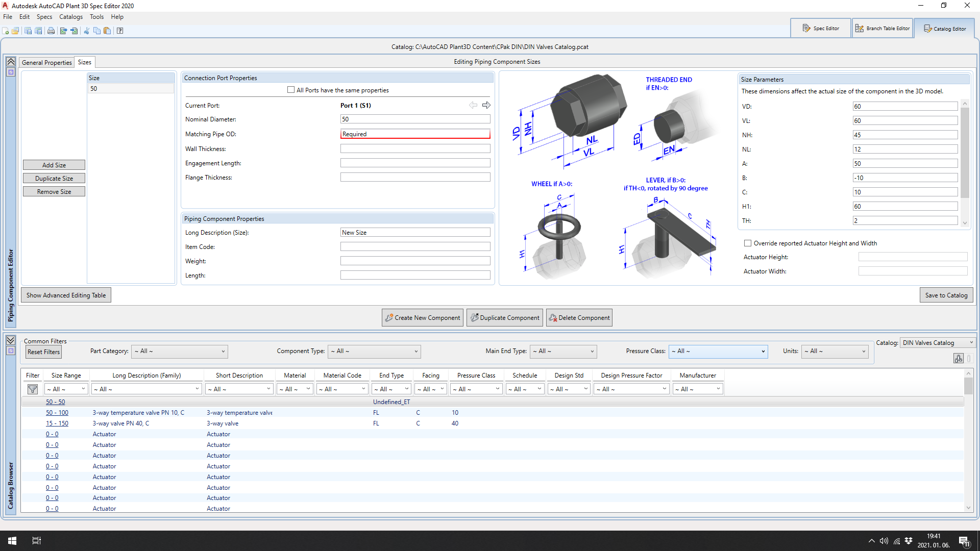Collapse the Piping Component Editor panel

pos(11,62)
